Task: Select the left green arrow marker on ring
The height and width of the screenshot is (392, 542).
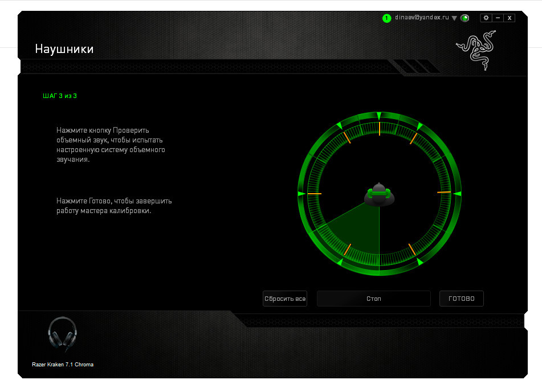Action: pos(301,194)
